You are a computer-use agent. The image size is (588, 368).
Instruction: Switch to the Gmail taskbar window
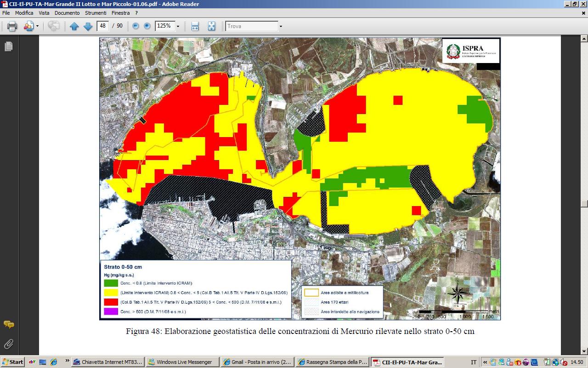pos(256,362)
